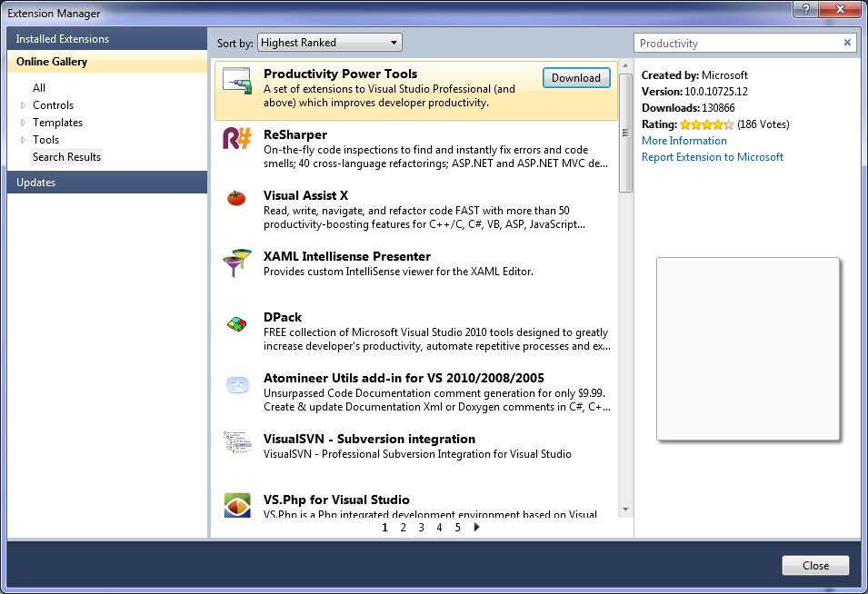
Task: Click the Visual Assist X tomato icon
Action: (x=236, y=197)
